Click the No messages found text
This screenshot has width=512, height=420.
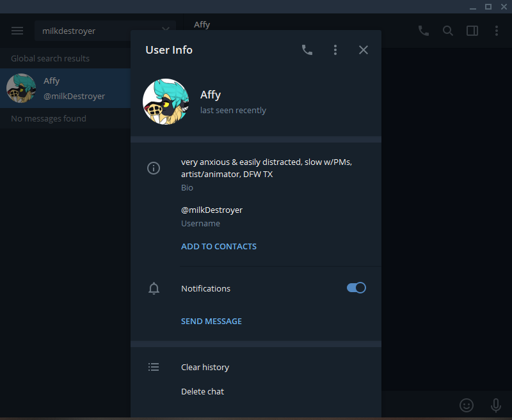point(49,118)
